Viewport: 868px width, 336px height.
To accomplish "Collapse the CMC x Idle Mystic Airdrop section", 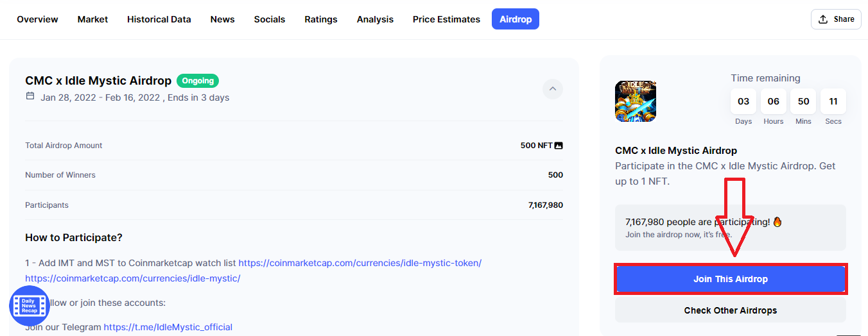I will point(552,88).
